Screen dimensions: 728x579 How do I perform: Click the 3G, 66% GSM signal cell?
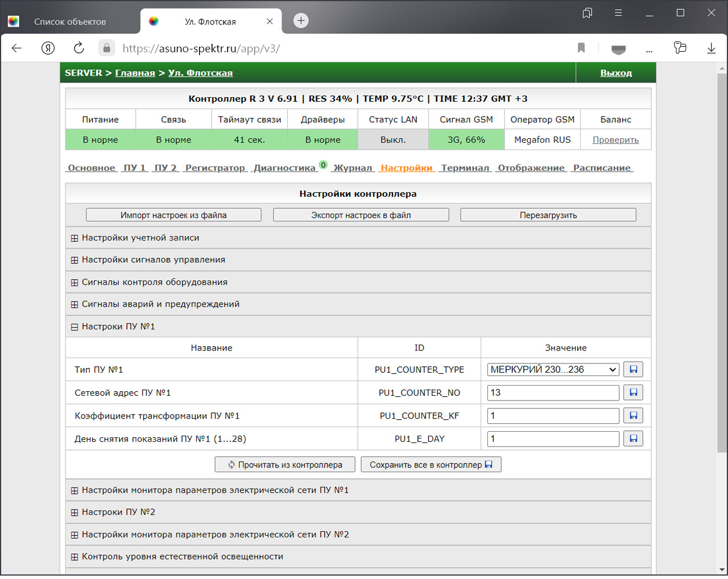466,140
